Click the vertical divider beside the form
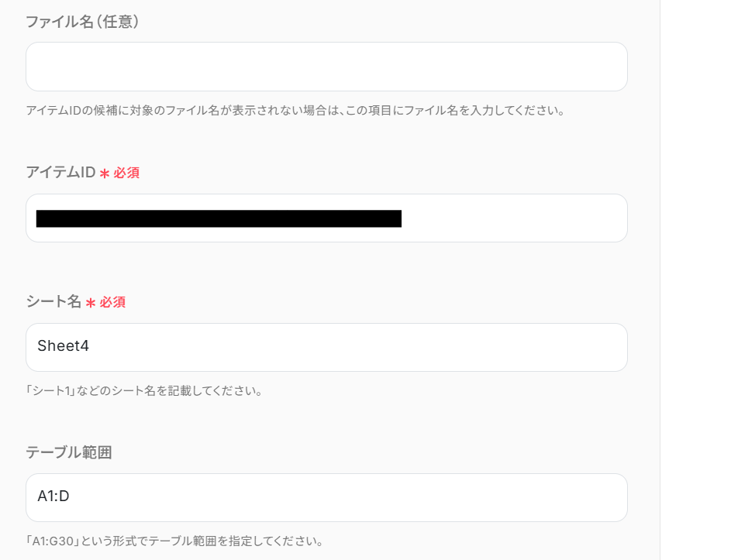 click(x=660, y=279)
